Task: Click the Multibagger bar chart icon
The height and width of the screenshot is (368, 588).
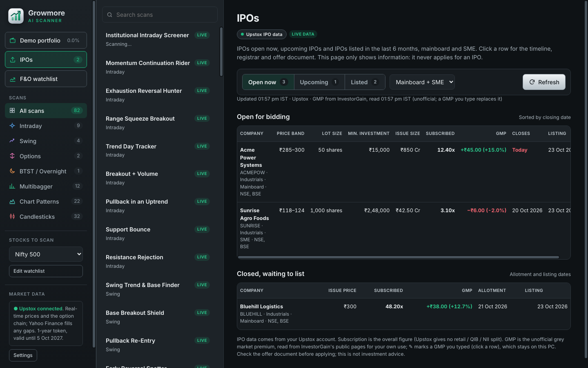Action: [12, 186]
